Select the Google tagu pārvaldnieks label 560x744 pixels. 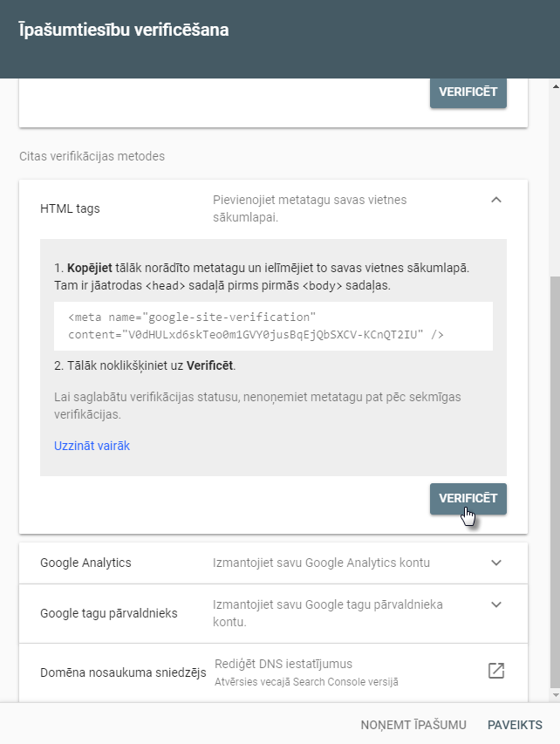[109, 613]
